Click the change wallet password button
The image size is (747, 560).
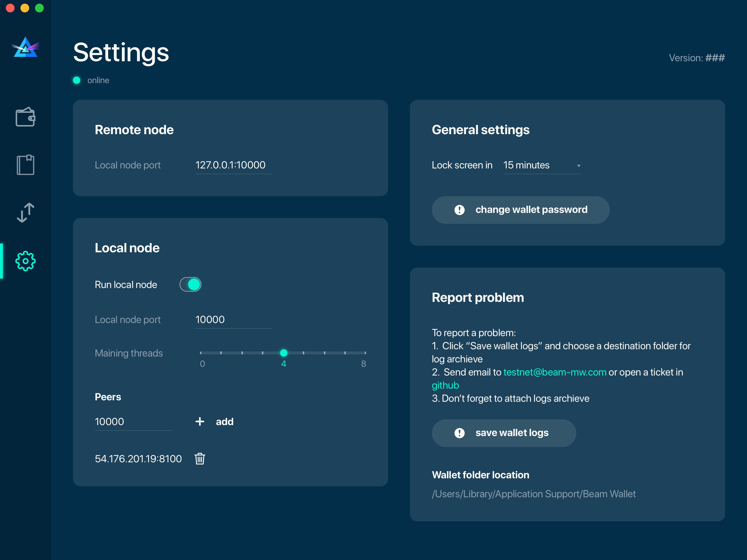520,210
